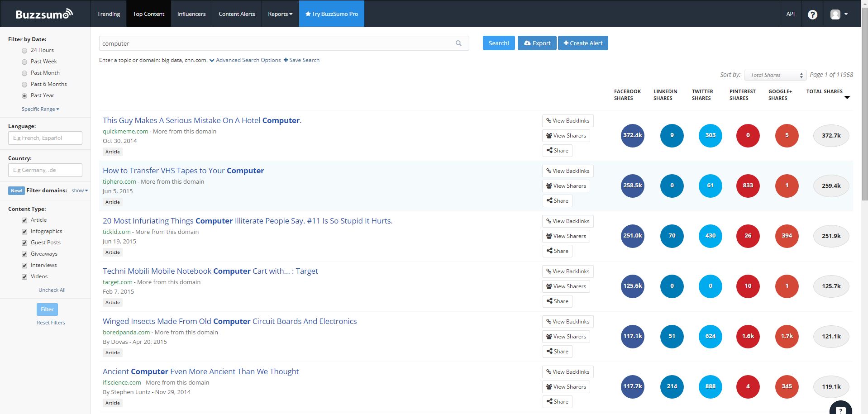This screenshot has width=868, height=414.
Task: Open the Top Content tab
Action: click(x=148, y=14)
